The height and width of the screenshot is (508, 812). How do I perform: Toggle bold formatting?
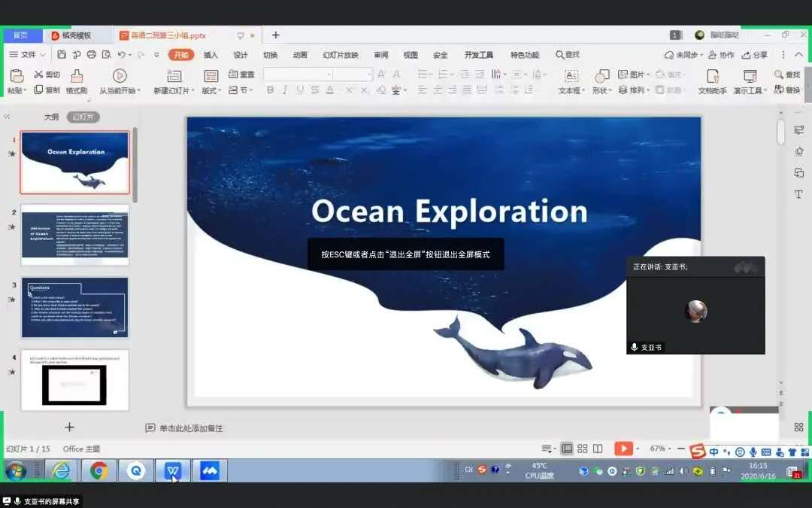coord(270,90)
